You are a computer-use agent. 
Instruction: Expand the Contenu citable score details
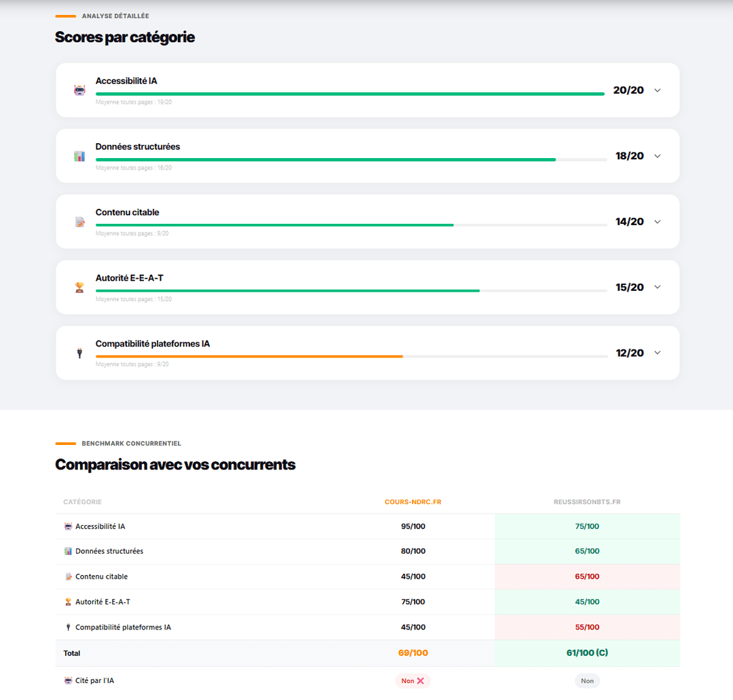[657, 221]
